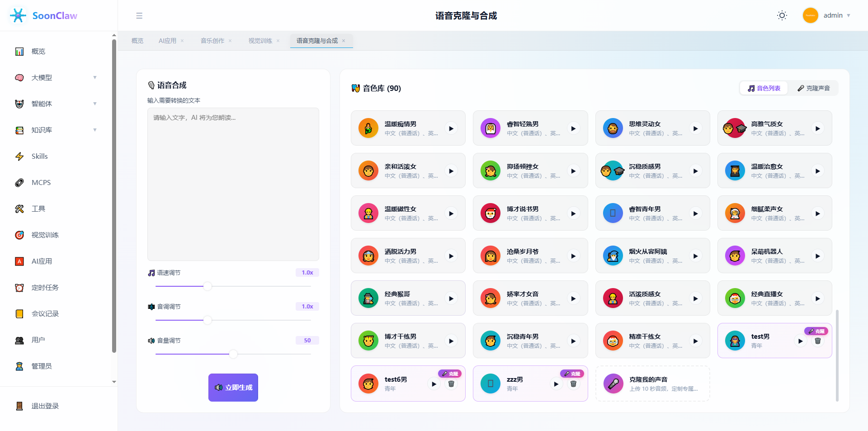This screenshot has width=868, height=431.
Task: Select the 洒脱活力男 voice avatar
Action: tap(368, 256)
